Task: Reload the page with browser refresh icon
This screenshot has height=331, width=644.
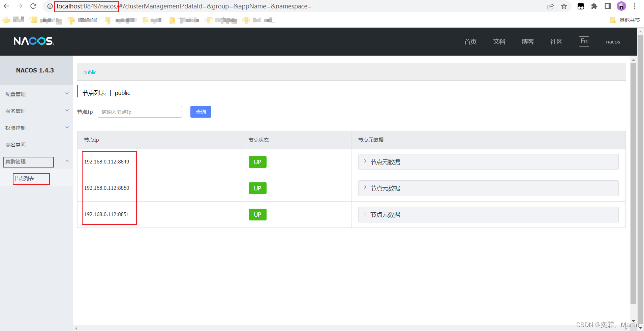Action: [33, 6]
